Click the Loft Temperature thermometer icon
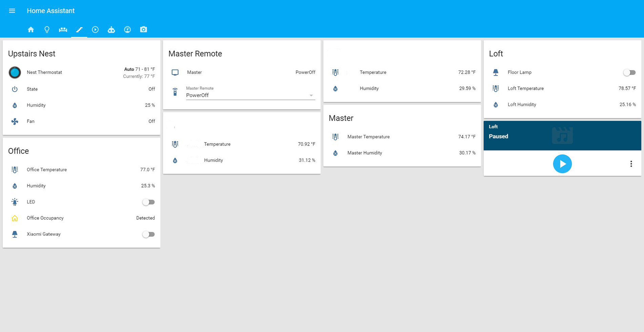Viewport: 644px width, 332px height. tap(496, 89)
